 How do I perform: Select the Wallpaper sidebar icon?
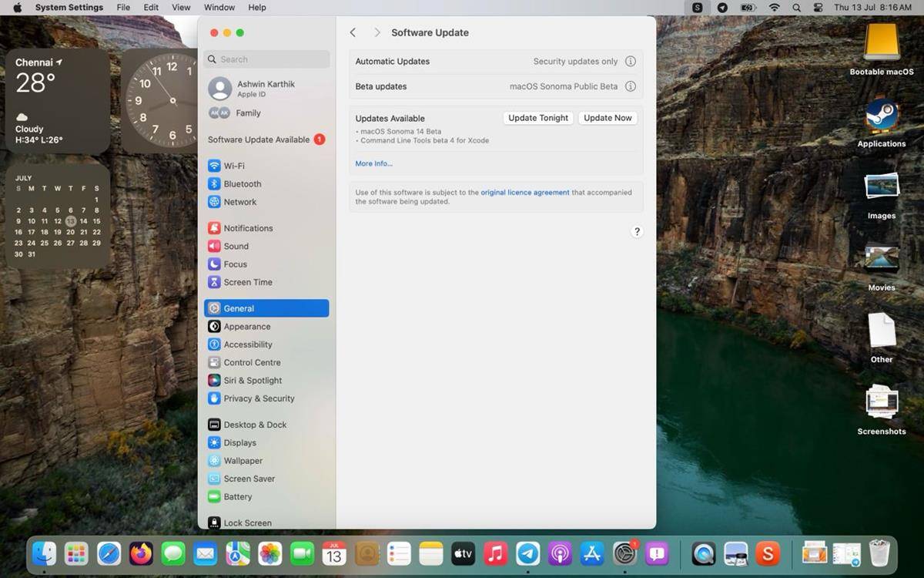coord(243,460)
